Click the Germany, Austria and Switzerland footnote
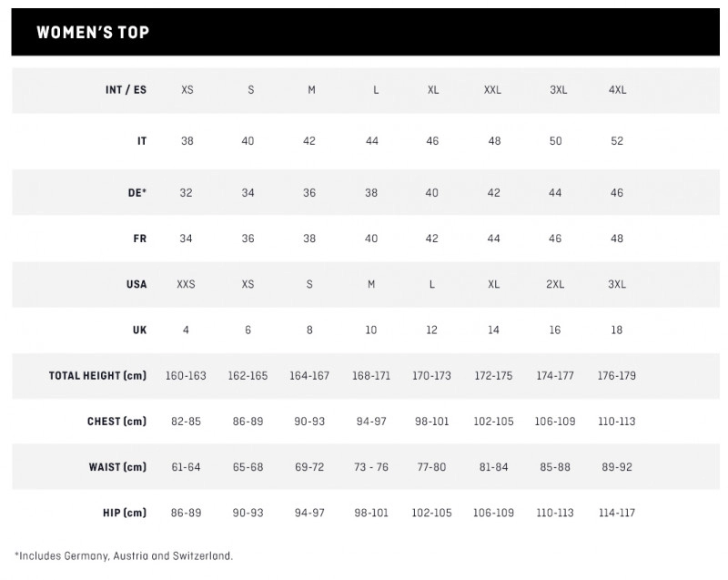728x580 pixels. (124, 555)
